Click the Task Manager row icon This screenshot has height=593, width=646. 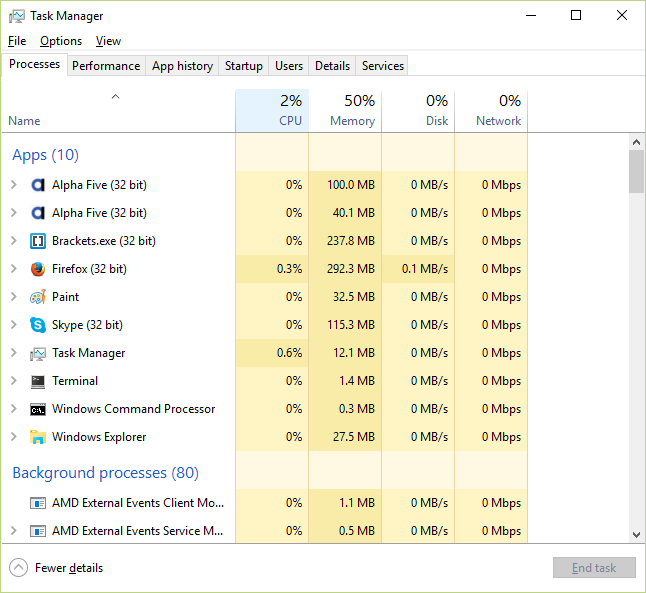tap(38, 354)
